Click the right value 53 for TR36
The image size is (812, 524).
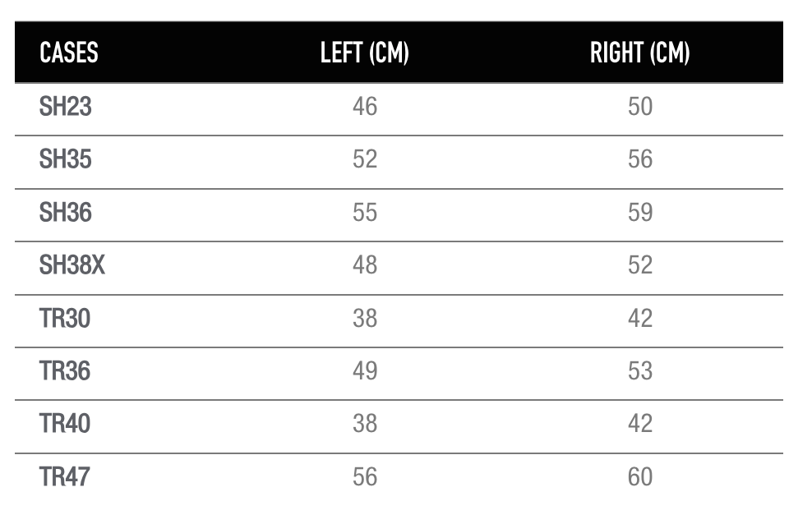pos(640,371)
